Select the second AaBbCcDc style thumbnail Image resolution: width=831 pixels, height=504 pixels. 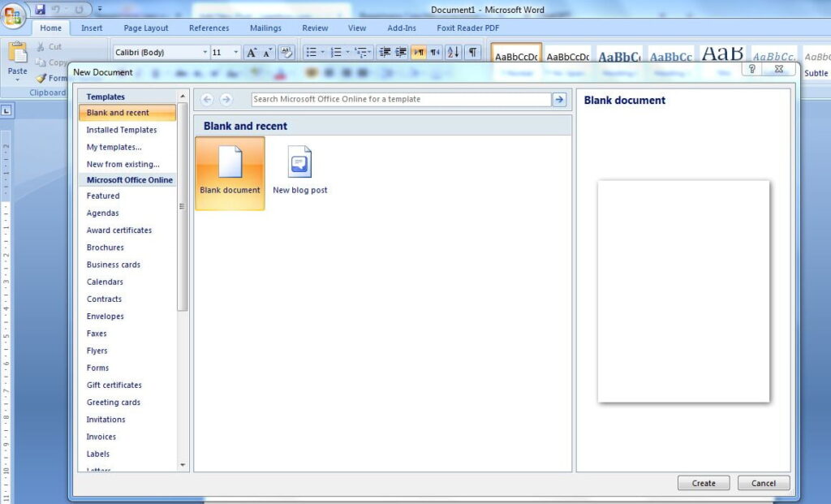pyautogui.click(x=567, y=55)
